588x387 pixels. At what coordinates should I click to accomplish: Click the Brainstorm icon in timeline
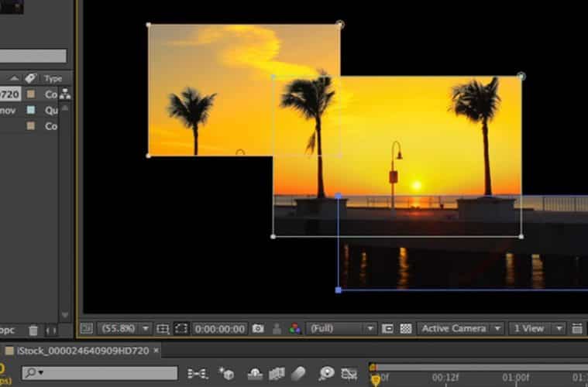coord(326,374)
